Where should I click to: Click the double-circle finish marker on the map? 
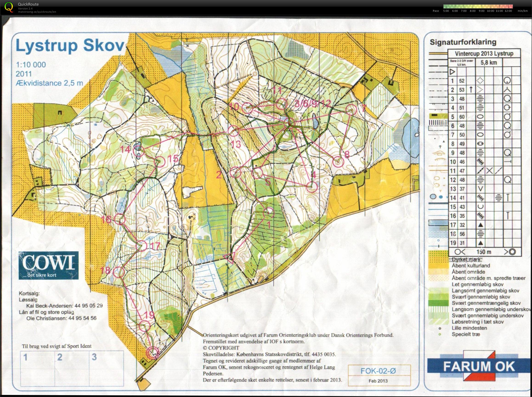[x=153, y=353]
